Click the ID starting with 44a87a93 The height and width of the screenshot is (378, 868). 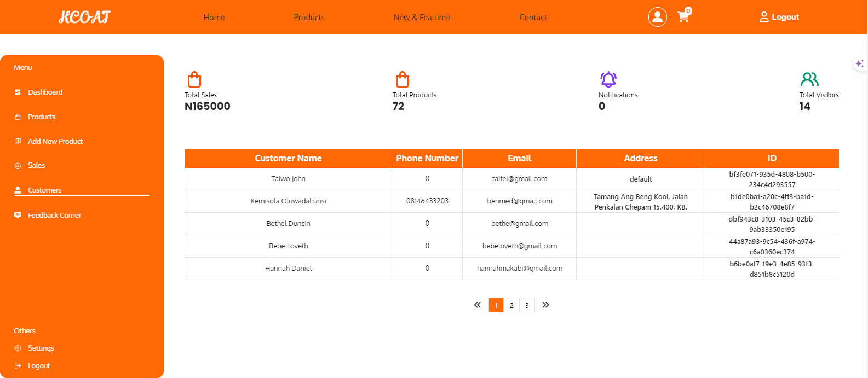tap(772, 247)
